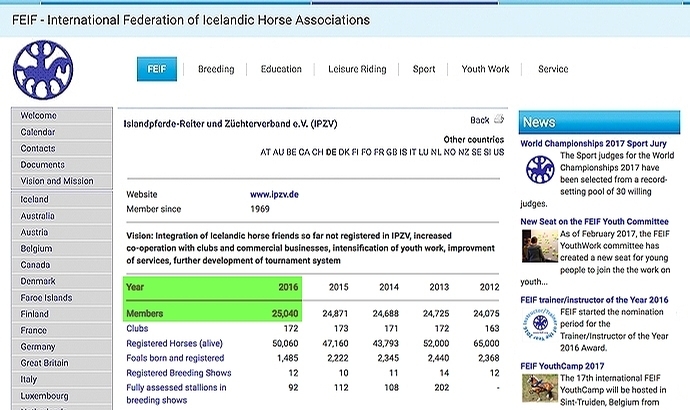
Task: Click the NZ country code link
Action: [463, 152]
